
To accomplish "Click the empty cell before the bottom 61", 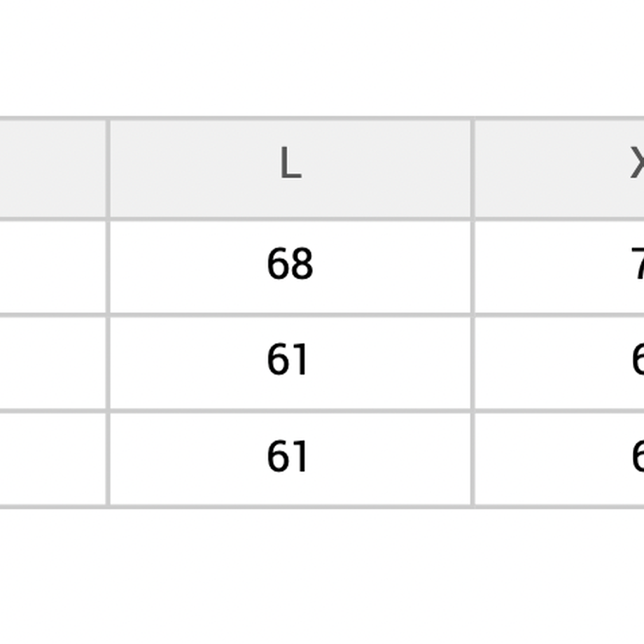I will [52, 458].
